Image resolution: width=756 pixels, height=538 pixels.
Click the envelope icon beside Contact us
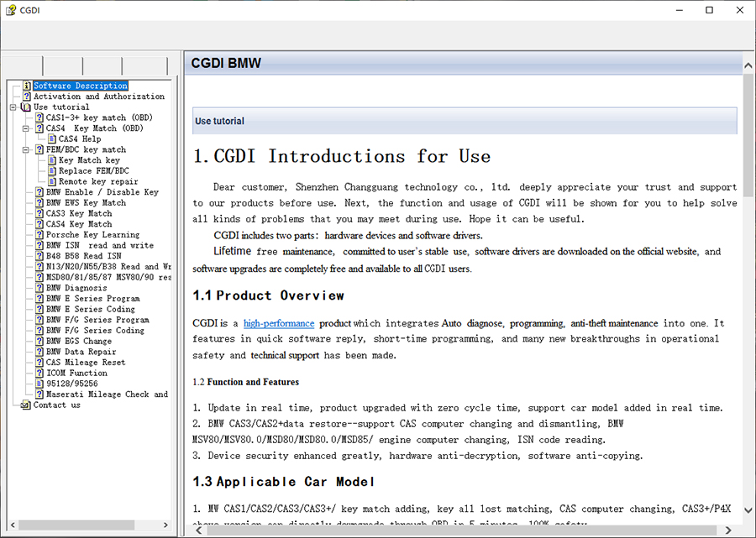25,405
